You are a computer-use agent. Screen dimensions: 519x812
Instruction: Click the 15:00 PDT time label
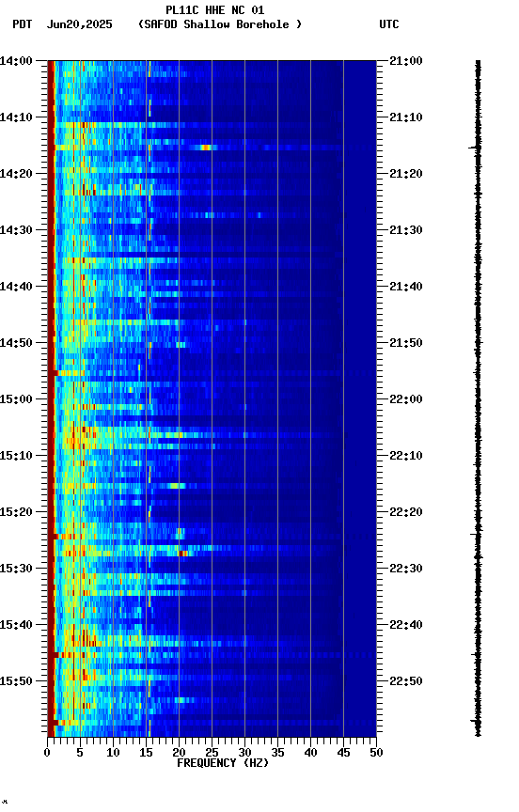(x=16, y=399)
